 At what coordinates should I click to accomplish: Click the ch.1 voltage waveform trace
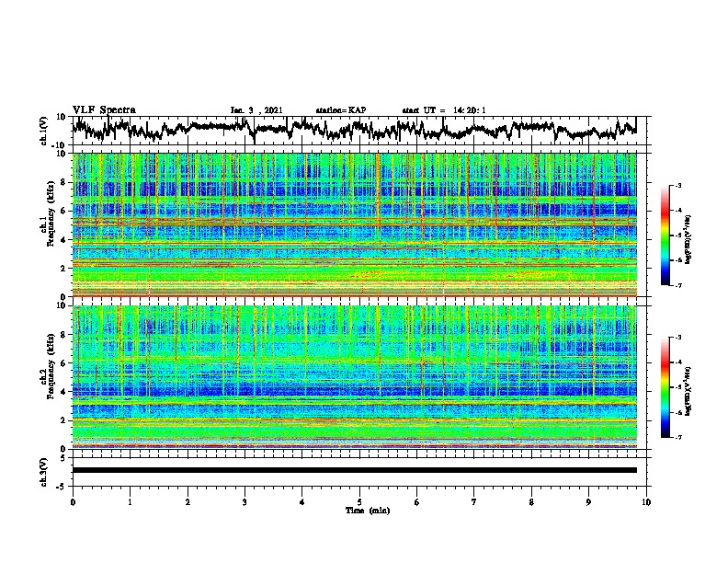coord(354,129)
